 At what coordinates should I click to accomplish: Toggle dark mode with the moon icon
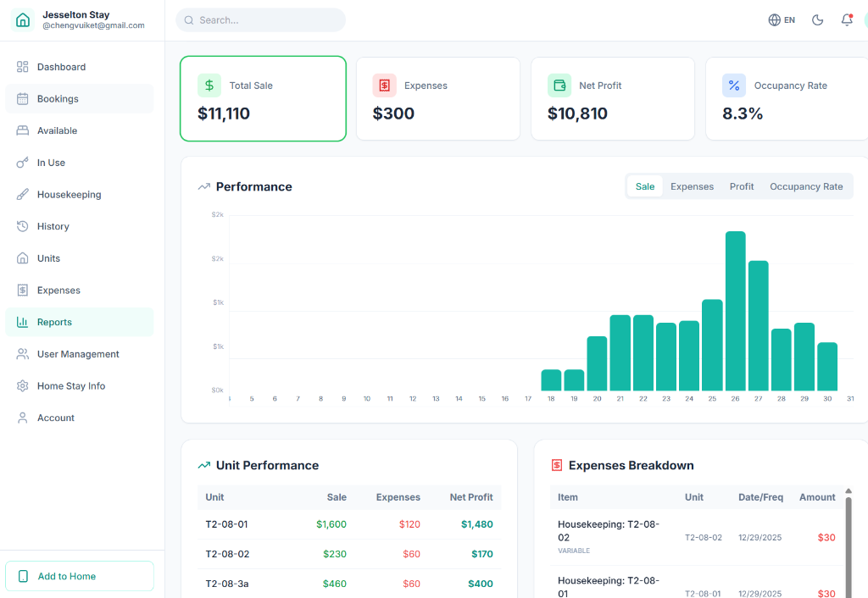(817, 19)
